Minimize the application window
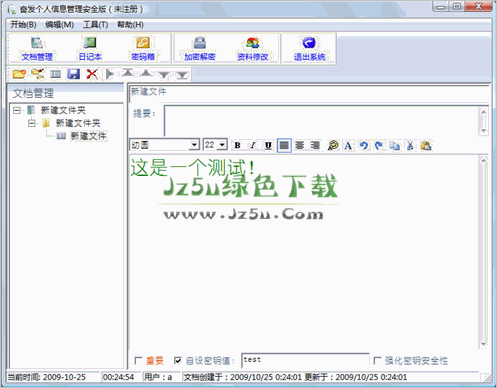The height and width of the screenshot is (388, 497). pos(441,7)
